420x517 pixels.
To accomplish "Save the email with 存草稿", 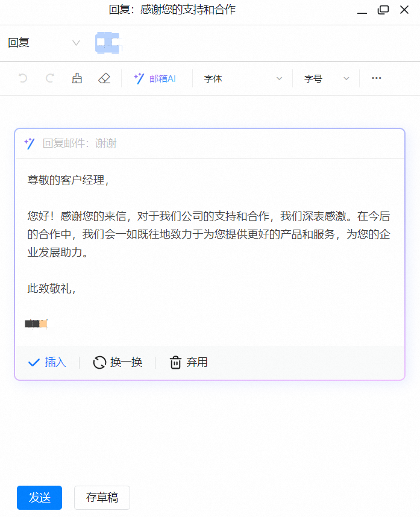I will pyautogui.click(x=102, y=497).
